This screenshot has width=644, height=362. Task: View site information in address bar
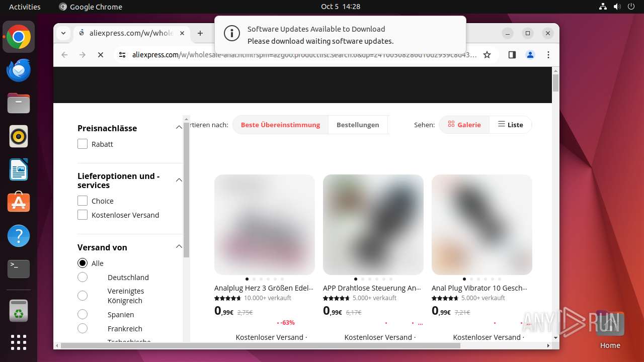[122, 55]
